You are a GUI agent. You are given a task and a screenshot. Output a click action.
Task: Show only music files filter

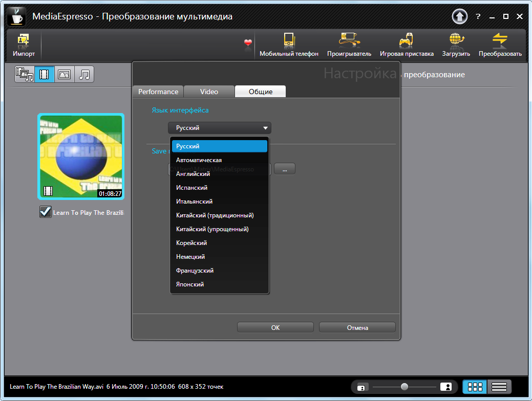[84, 75]
